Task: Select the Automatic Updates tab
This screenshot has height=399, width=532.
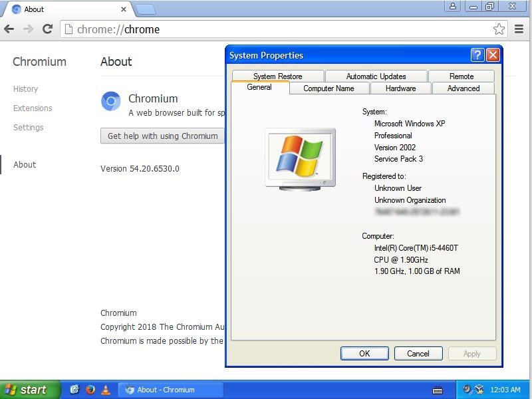Action: click(x=376, y=75)
